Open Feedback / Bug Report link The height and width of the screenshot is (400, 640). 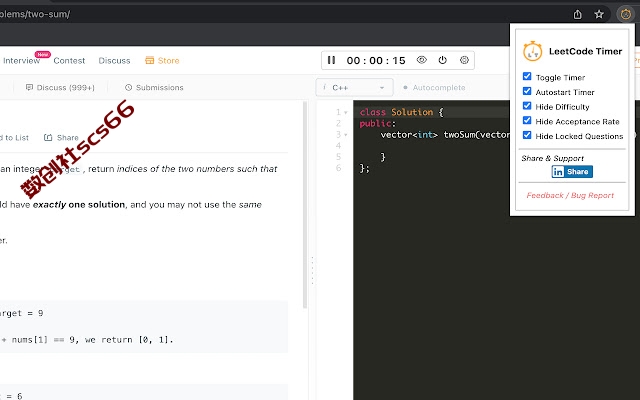[x=570, y=196]
